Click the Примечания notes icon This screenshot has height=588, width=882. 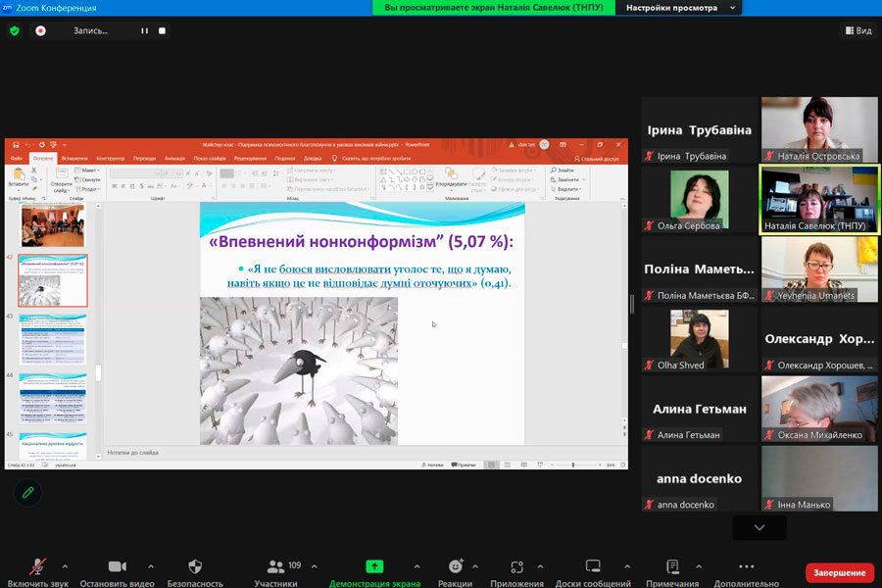pos(672,566)
